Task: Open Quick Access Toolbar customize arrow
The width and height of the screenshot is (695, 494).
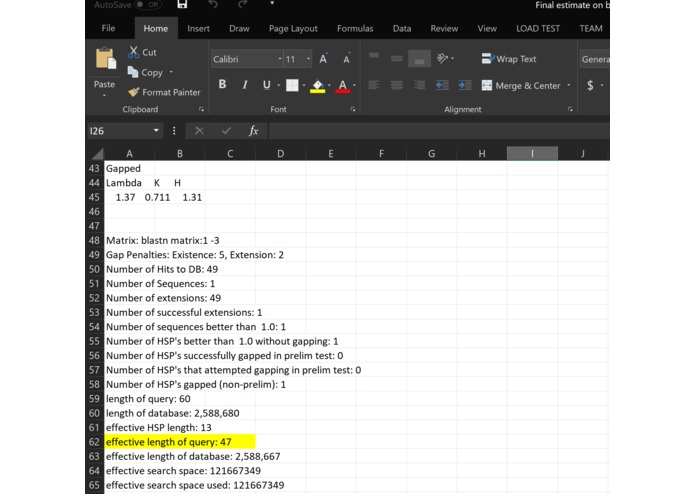Action: (272, 4)
